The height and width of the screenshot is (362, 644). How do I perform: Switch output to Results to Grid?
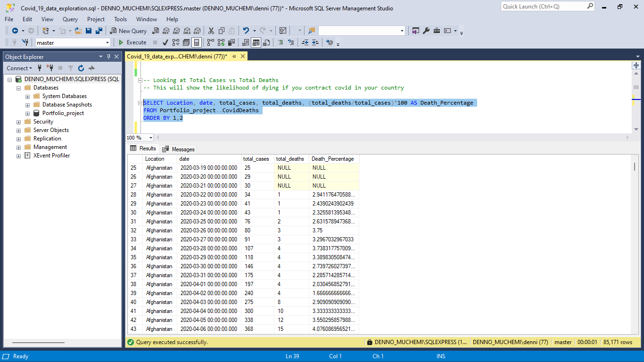tap(256, 42)
